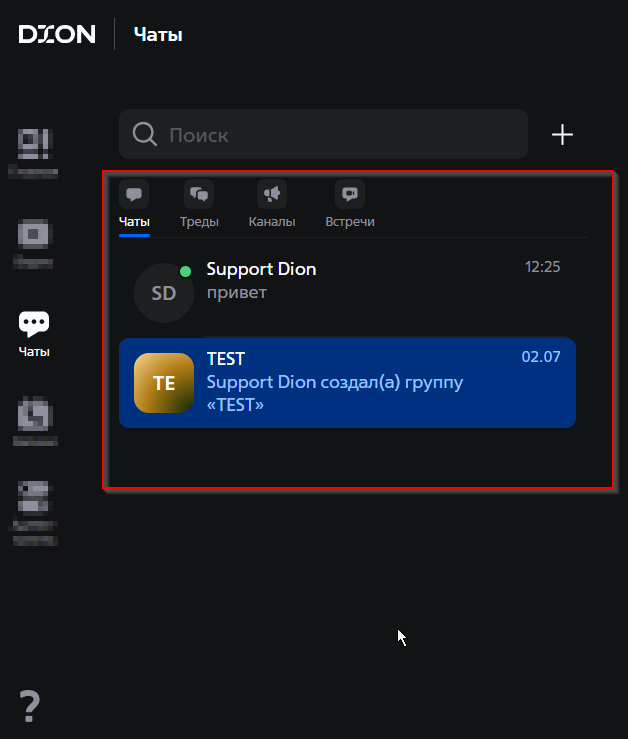Click the Треды double-bubble icon

coord(199,194)
